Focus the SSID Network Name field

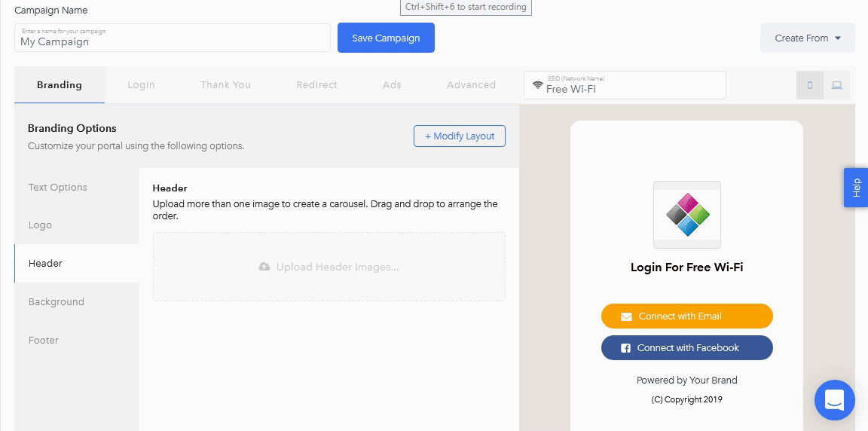point(625,85)
